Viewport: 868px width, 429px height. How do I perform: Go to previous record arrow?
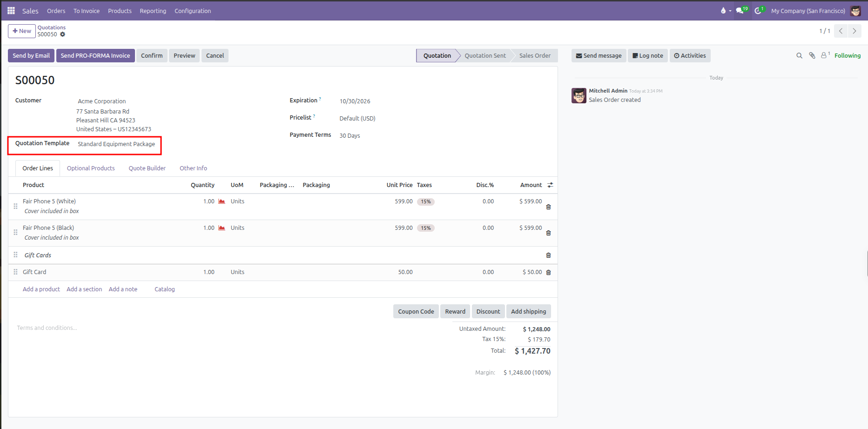(x=841, y=31)
